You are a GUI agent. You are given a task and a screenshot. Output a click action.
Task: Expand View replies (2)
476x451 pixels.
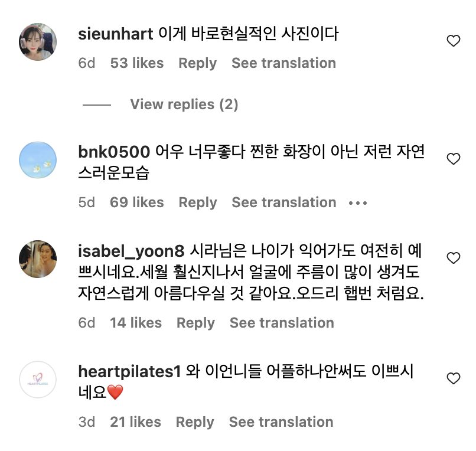coord(184,104)
